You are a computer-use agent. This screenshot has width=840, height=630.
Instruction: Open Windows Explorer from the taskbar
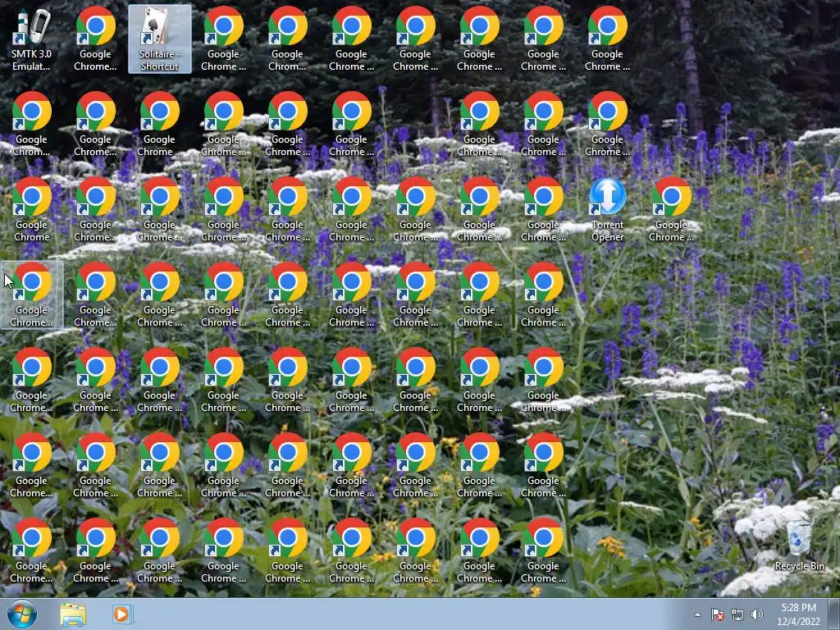click(73, 614)
